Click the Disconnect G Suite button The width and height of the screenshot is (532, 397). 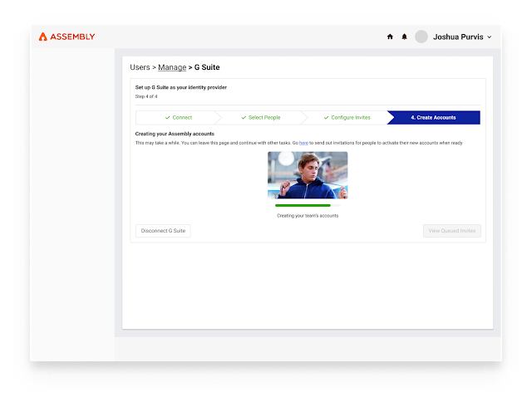[163, 231]
